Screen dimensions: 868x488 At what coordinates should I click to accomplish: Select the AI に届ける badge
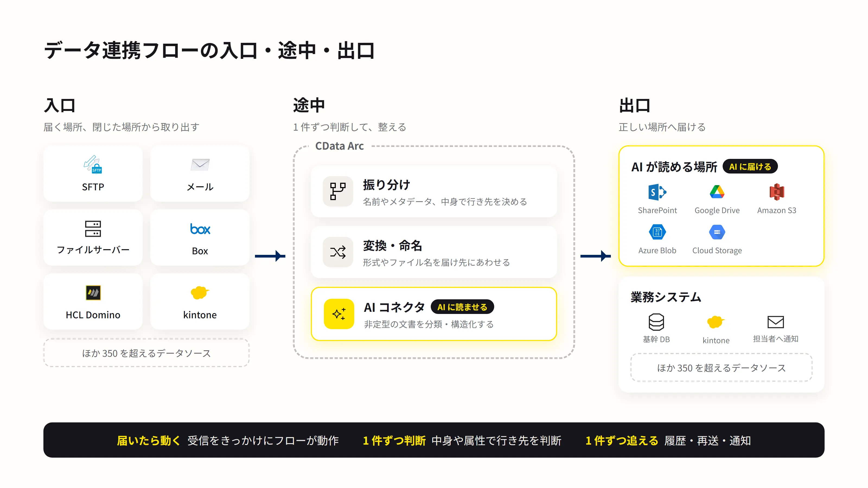coord(750,166)
